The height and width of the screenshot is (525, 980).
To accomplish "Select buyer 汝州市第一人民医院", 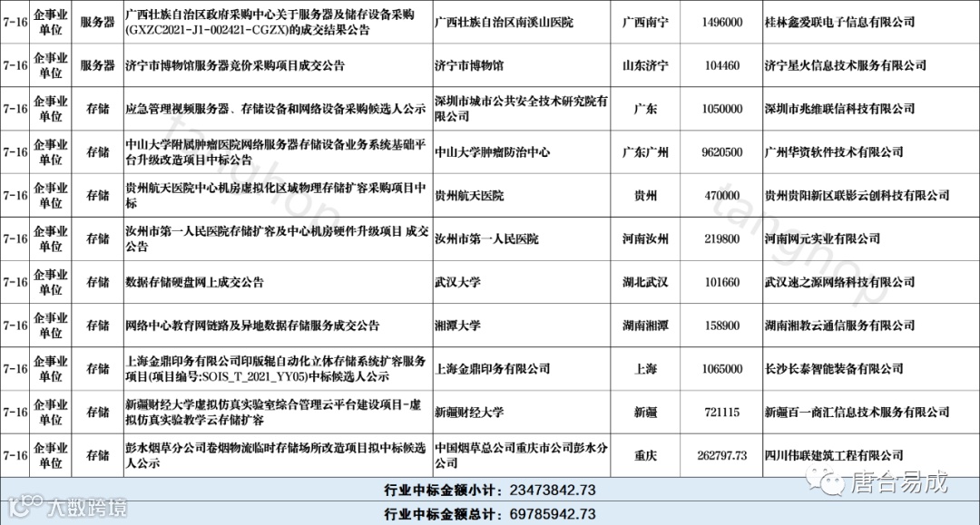I will click(486, 239).
